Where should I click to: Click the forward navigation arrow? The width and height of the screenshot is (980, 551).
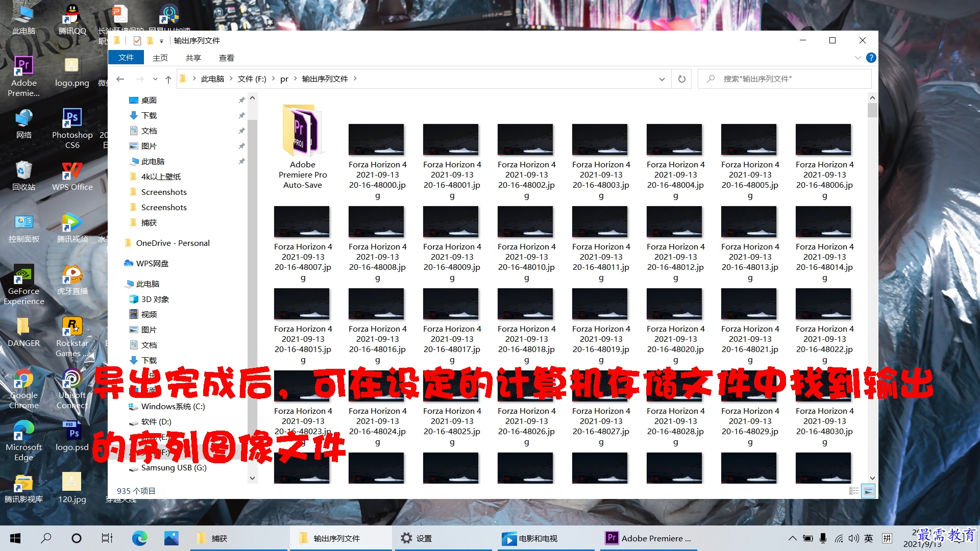tap(140, 79)
